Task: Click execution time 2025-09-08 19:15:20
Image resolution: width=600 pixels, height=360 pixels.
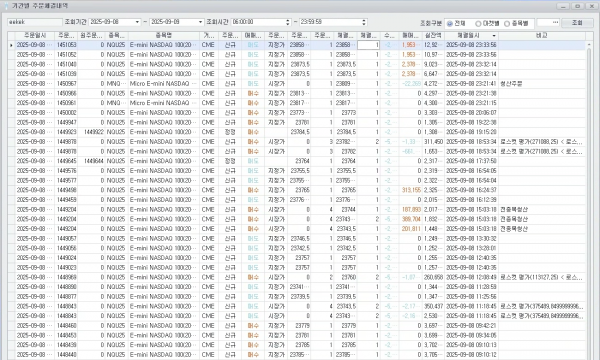Action: coord(471,132)
